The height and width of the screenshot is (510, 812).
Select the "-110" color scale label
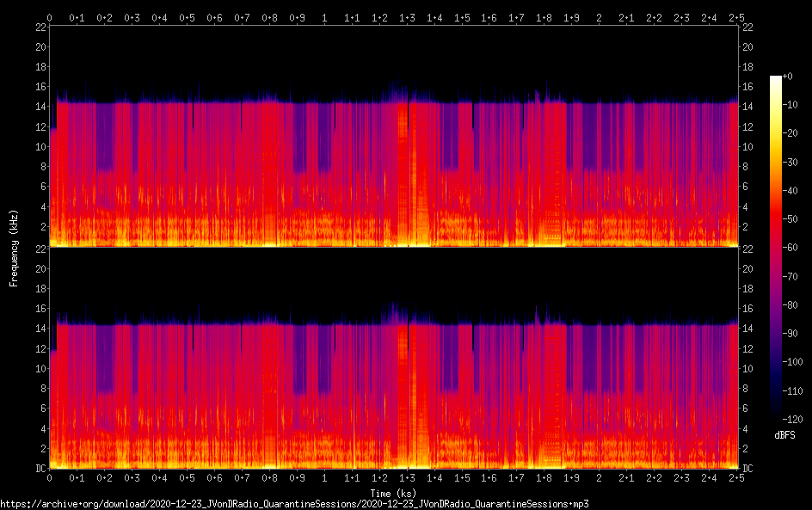[x=792, y=391]
